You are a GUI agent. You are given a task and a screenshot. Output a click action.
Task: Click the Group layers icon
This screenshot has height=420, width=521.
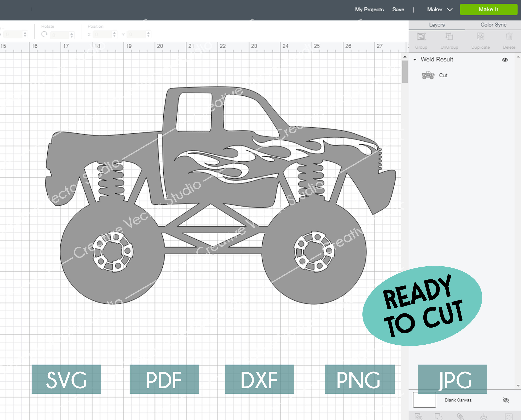[x=421, y=36]
